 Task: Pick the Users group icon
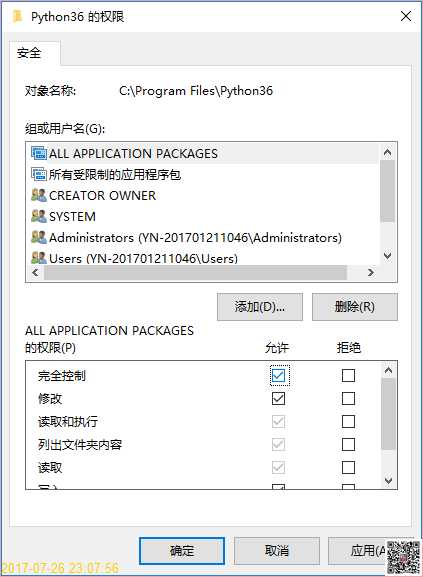pyautogui.click(x=39, y=258)
